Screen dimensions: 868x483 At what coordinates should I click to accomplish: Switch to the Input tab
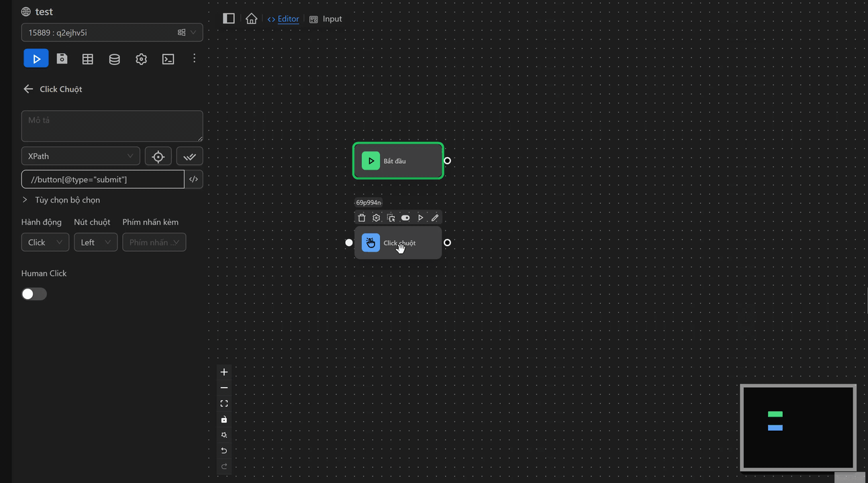(x=326, y=19)
